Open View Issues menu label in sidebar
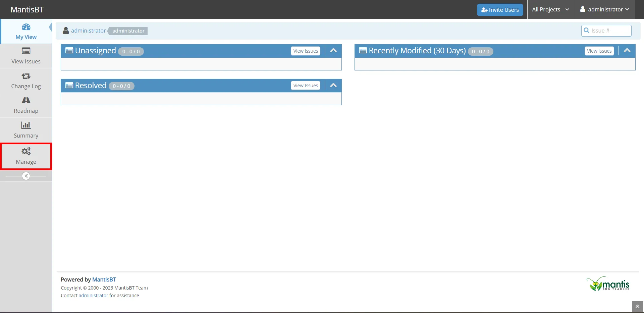 [26, 61]
